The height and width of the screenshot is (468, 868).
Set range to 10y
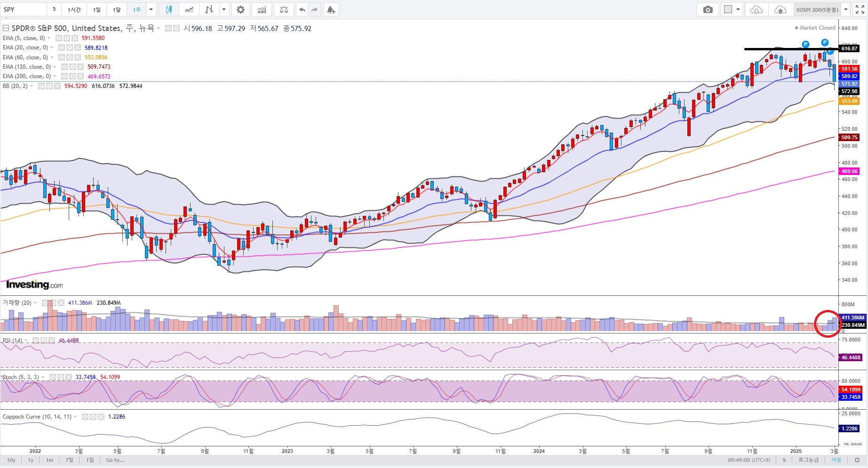coord(11,460)
